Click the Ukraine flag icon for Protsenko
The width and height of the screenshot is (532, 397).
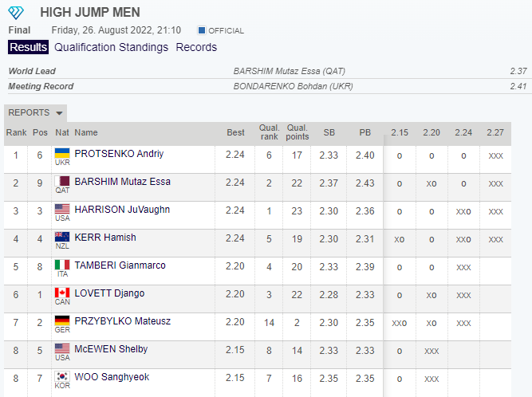click(61, 153)
